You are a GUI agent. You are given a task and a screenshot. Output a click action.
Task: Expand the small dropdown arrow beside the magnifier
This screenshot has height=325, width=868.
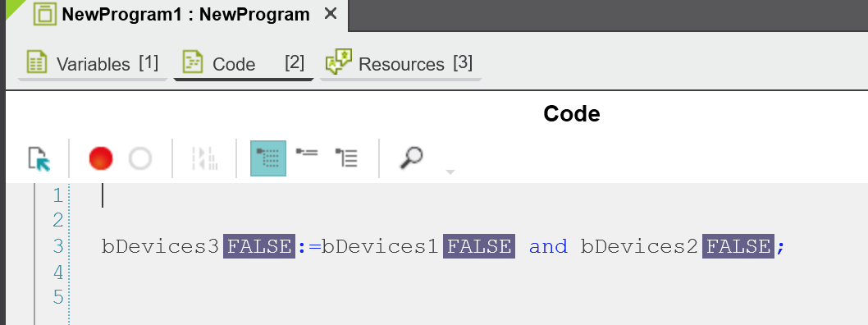[450, 172]
